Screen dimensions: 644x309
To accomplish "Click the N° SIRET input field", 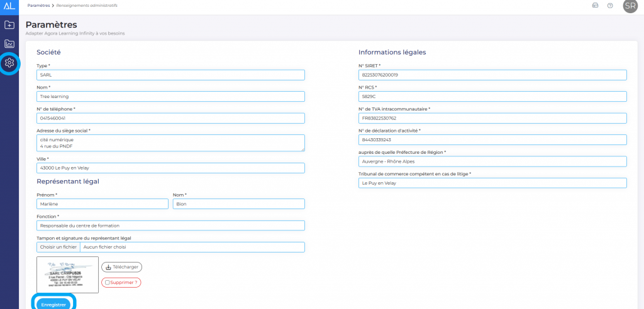I will pos(492,75).
